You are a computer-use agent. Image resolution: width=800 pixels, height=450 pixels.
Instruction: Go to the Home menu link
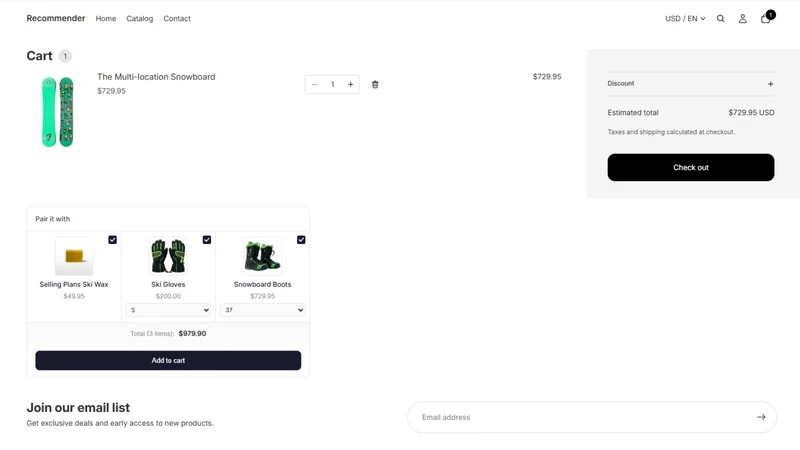pyautogui.click(x=106, y=18)
